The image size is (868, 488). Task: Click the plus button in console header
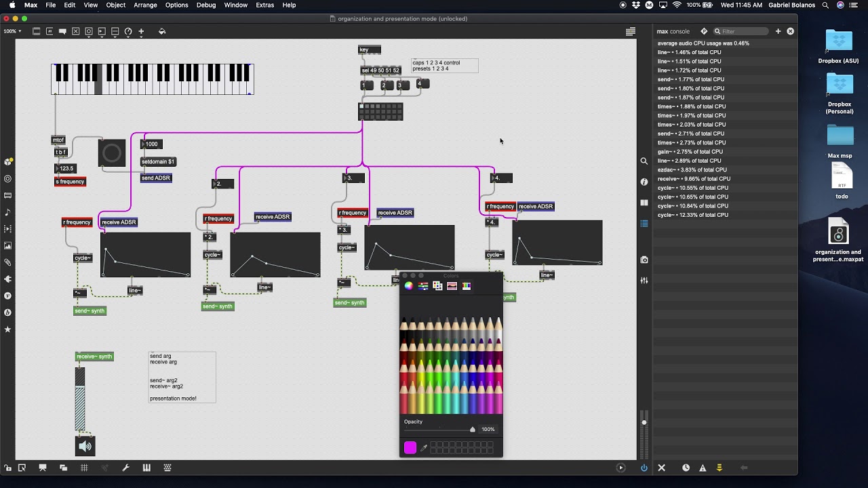[778, 31]
